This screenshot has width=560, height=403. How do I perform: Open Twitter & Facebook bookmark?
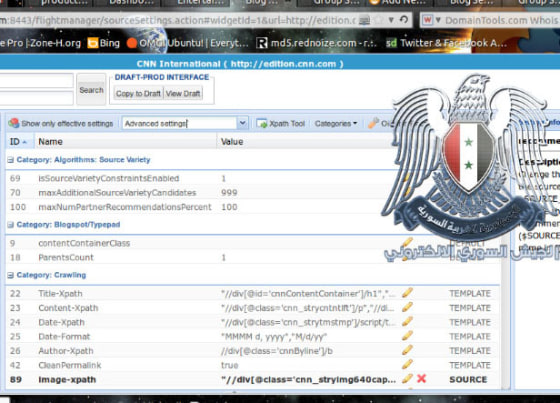(446, 43)
